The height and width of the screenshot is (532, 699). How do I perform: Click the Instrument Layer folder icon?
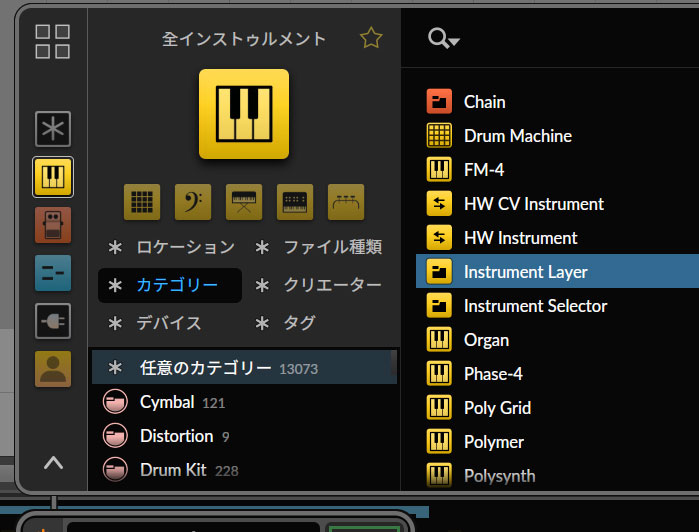pos(439,272)
